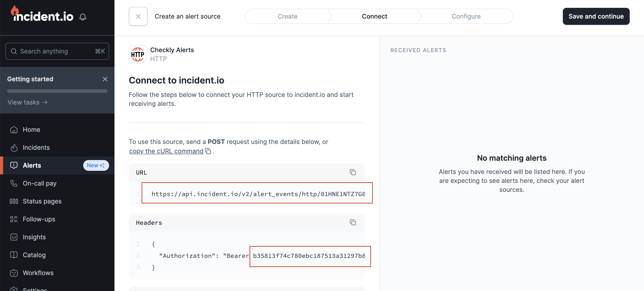Click the Connect to incident.io heading
644x291 pixels.
pyautogui.click(x=176, y=80)
